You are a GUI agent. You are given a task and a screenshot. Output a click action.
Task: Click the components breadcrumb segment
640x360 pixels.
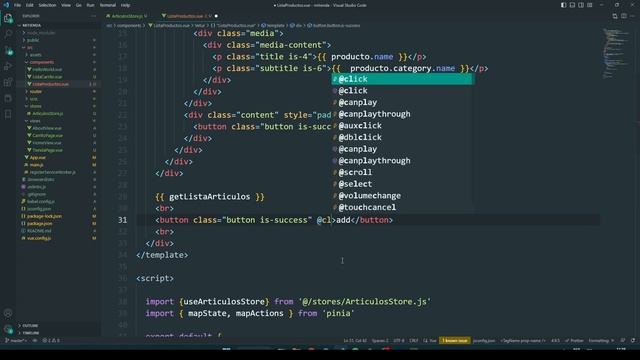pyautogui.click(x=129, y=25)
